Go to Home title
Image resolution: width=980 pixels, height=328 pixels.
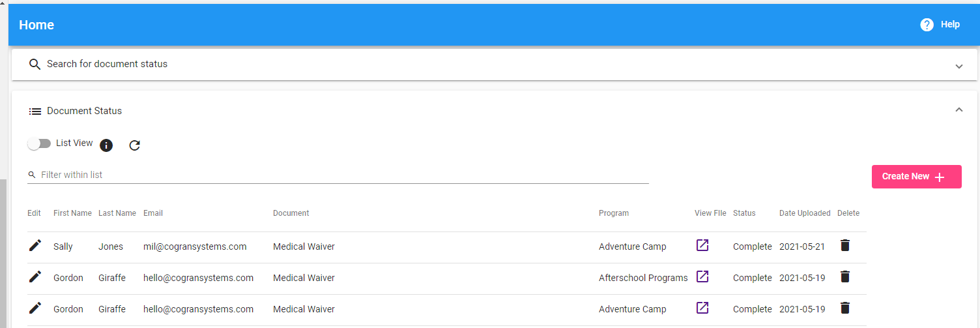pyautogui.click(x=36, y=25)
